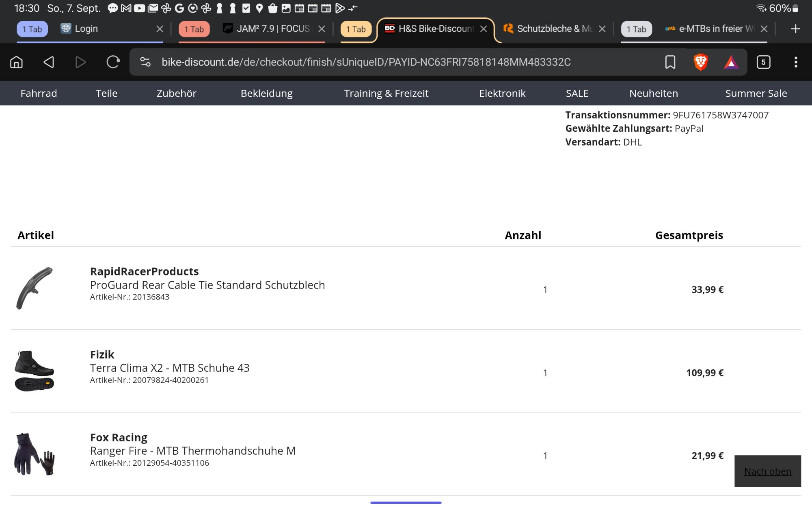Expand the blue '1 Tab' group
Viewport: 812px width, 508px height.
click(32, 29)
